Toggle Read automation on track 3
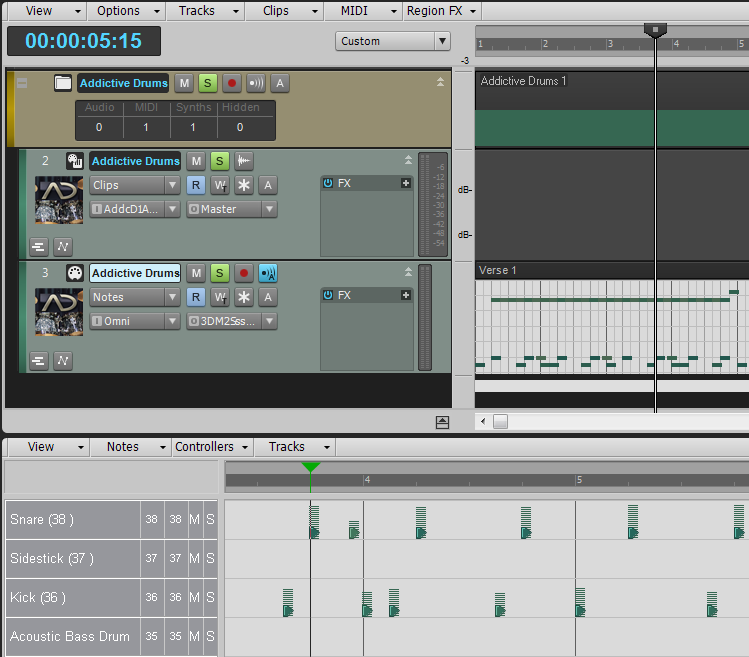 [196, 297]
